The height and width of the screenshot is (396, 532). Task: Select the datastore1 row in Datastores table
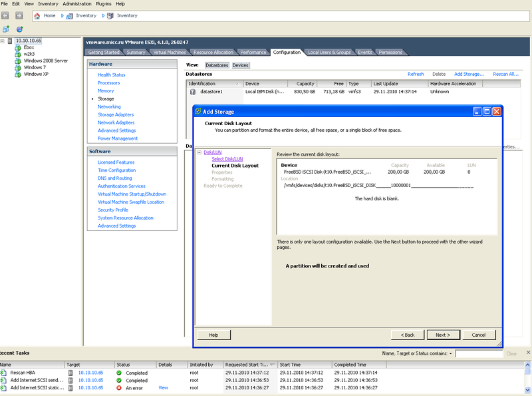click(353, 92)
